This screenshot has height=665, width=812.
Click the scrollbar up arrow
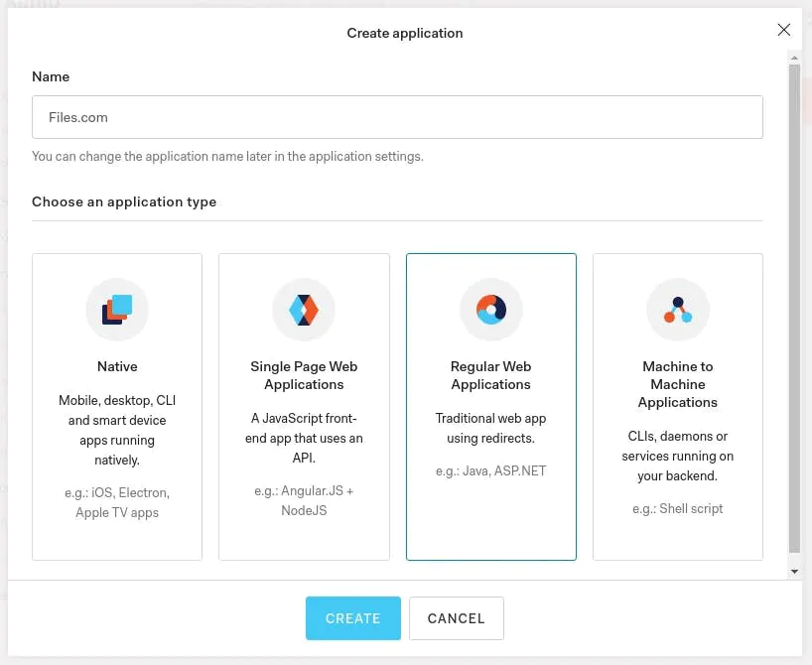794,58
